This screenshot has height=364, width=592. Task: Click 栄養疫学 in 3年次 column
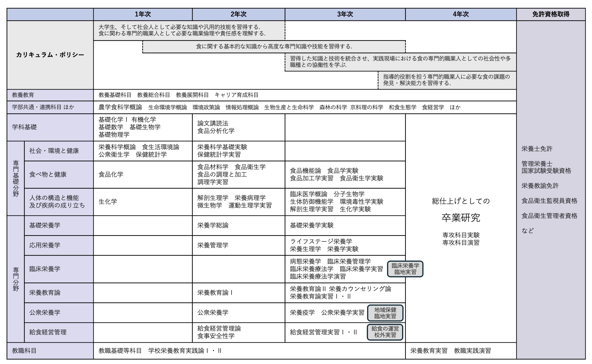(302, 313)
